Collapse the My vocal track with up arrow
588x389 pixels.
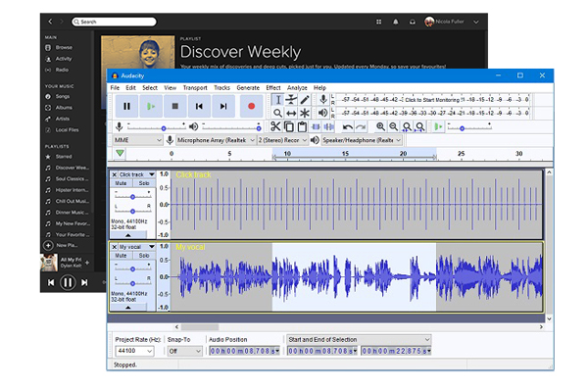click(x=127, y=308)
